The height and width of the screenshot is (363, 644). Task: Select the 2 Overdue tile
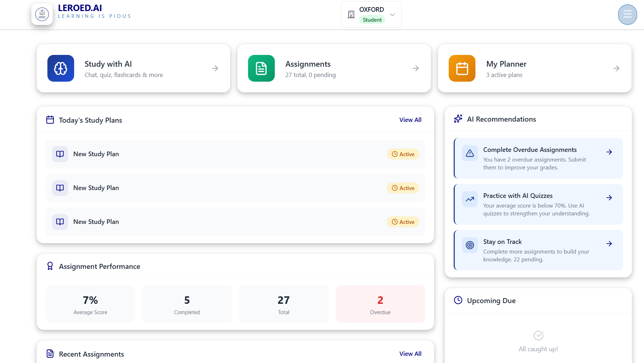[x=380, y=304]
